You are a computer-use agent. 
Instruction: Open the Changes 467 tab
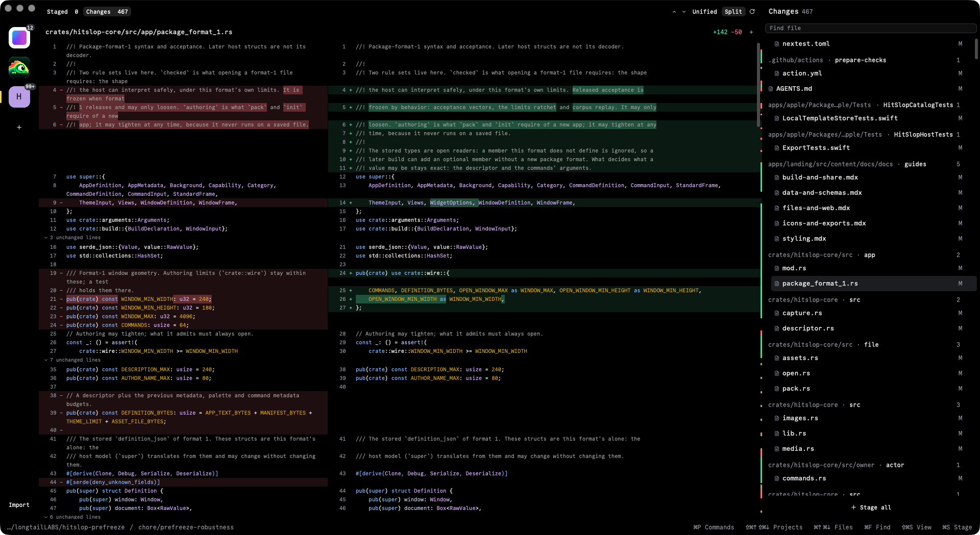pos(107,12)
